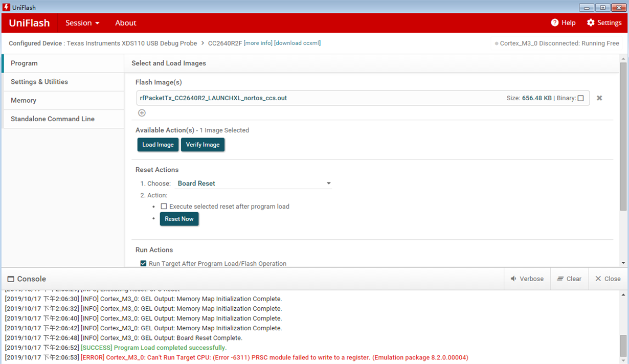The image size is (629, 364).
Task: Click the CC2640R2F device name
Action: click(224, 43)
